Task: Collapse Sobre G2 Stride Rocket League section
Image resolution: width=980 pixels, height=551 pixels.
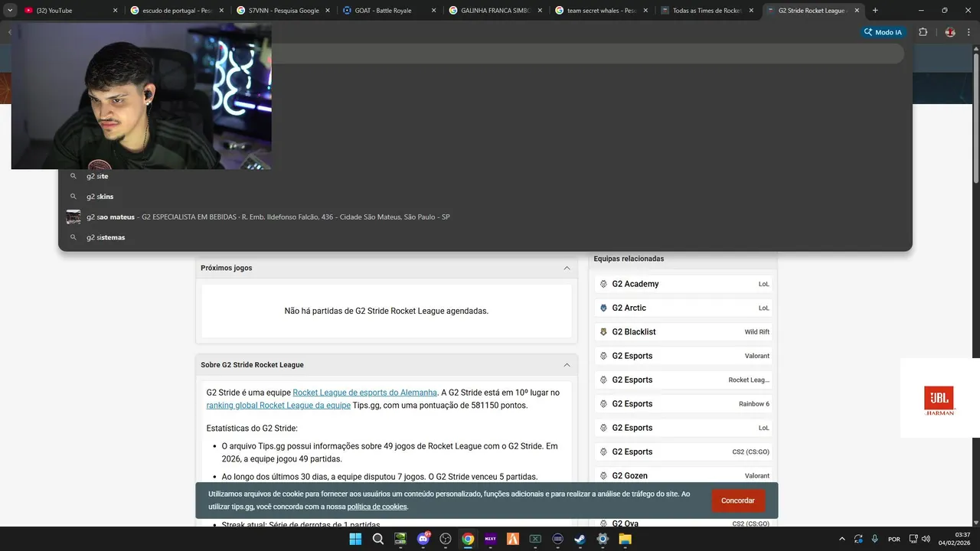Action: point(567,365)
